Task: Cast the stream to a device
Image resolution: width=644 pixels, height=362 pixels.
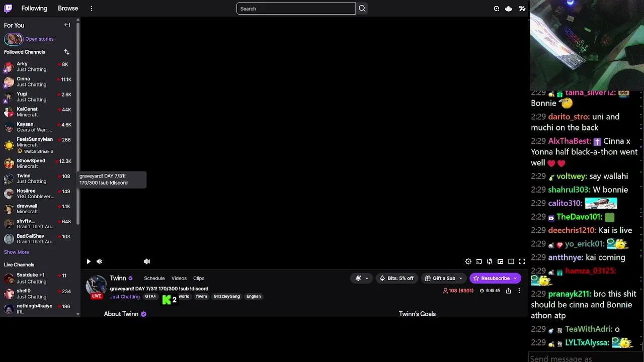Action: point(479,261)
